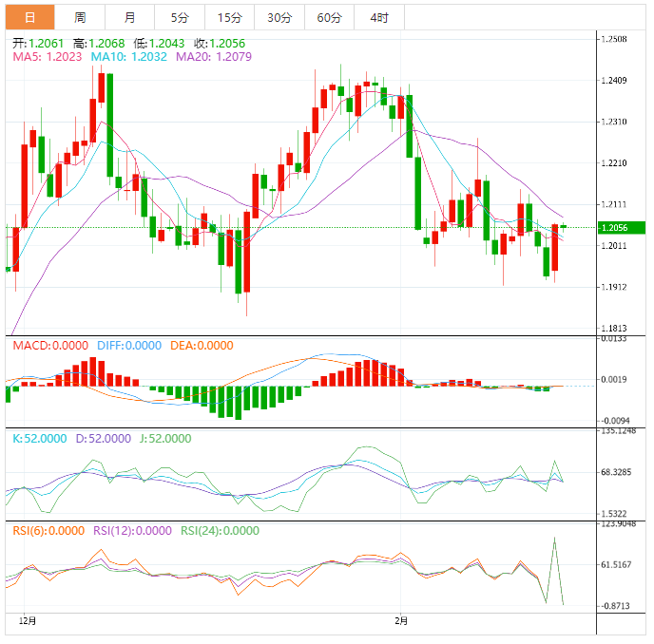Viewport: 654px width, 644px height.
Task: Click the 2月 date marker on time axis
Action: point(402,621)
